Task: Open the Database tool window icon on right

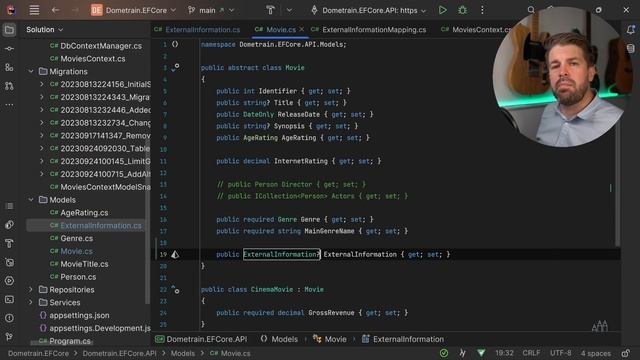Action: coord(631,49)
